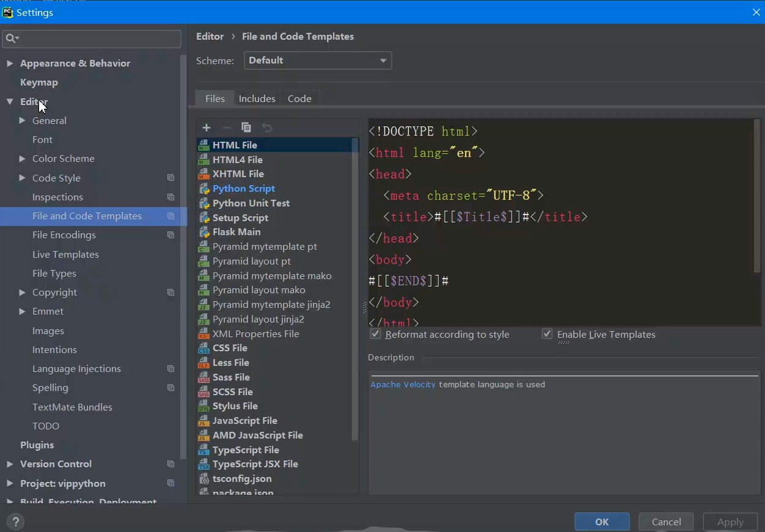765x532 pixels.
Task: Click the JavaScript File template icon
Action: (x=204, y=421)
